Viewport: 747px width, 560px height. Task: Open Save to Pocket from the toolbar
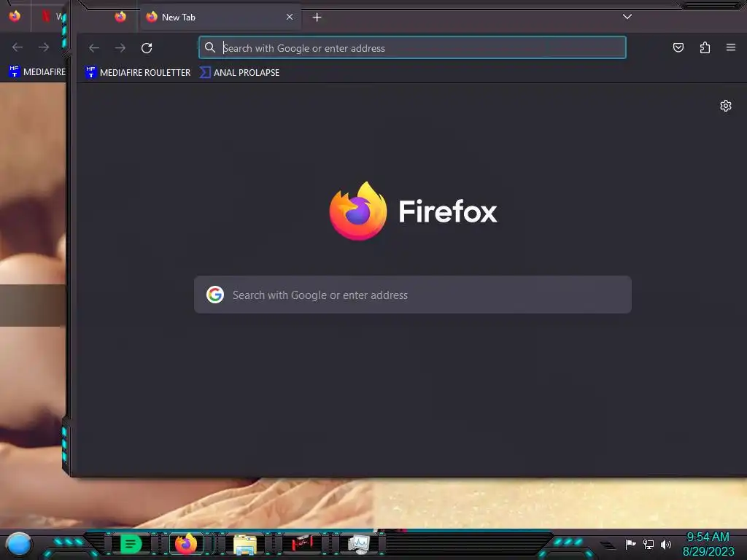pos(678,47)
